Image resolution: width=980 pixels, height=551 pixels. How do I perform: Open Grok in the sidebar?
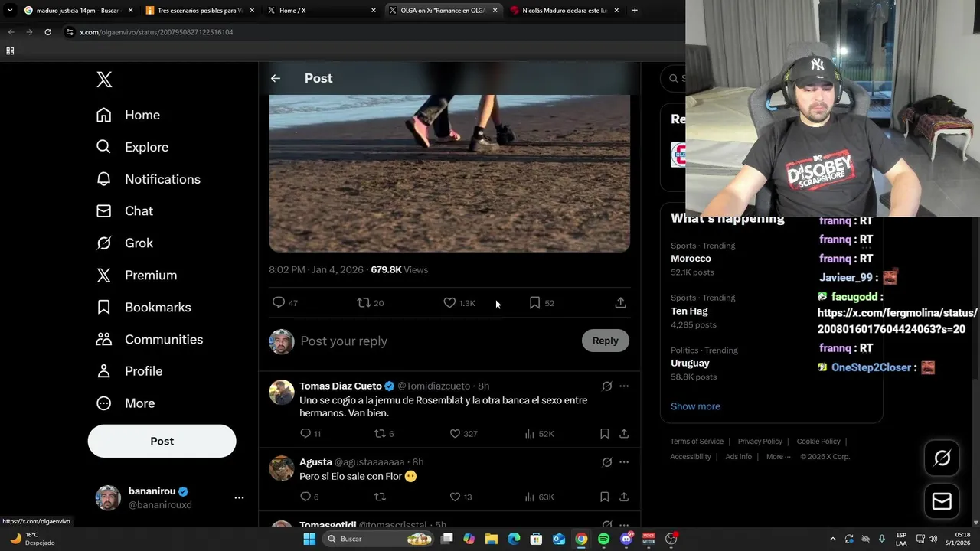coord(124,243)
